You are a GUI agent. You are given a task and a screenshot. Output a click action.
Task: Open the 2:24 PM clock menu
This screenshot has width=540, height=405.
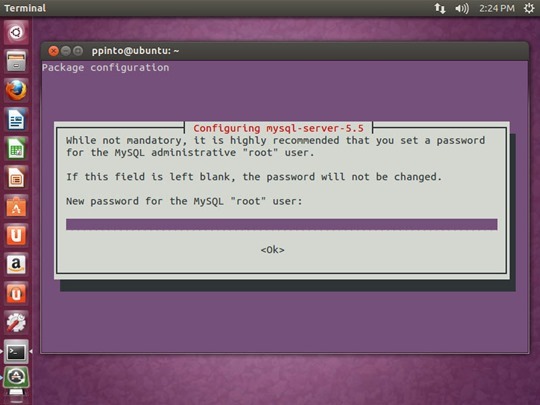click(x=497, y=8)
